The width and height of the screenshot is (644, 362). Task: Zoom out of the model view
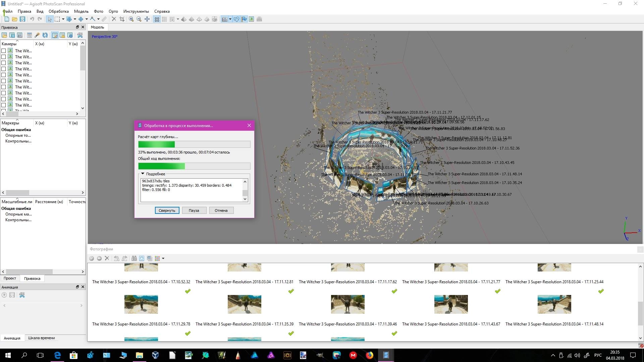[x=139, y=19]
